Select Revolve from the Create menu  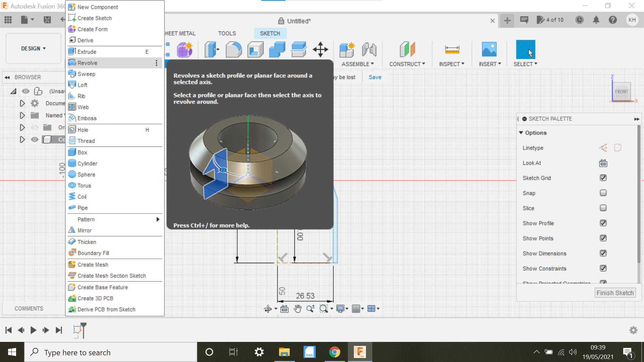coord(87,63)
